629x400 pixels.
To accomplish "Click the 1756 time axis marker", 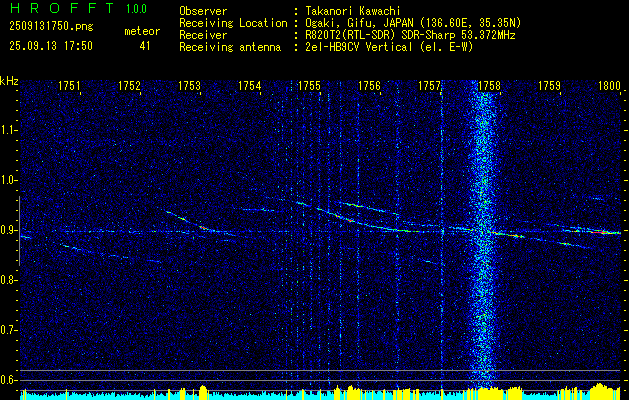I will pyautogui.click(x=369, y=86).
